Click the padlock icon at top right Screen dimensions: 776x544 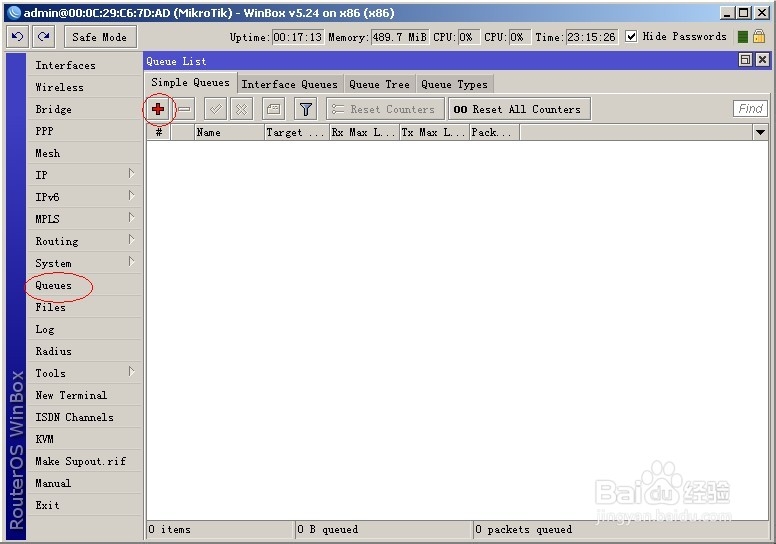tap(759, 36)
